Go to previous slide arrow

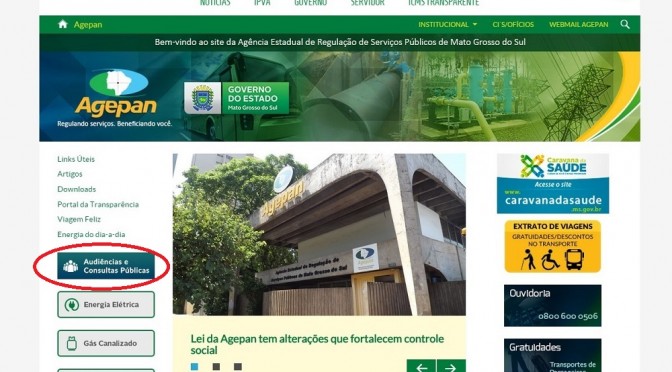[x=421, y=367]
